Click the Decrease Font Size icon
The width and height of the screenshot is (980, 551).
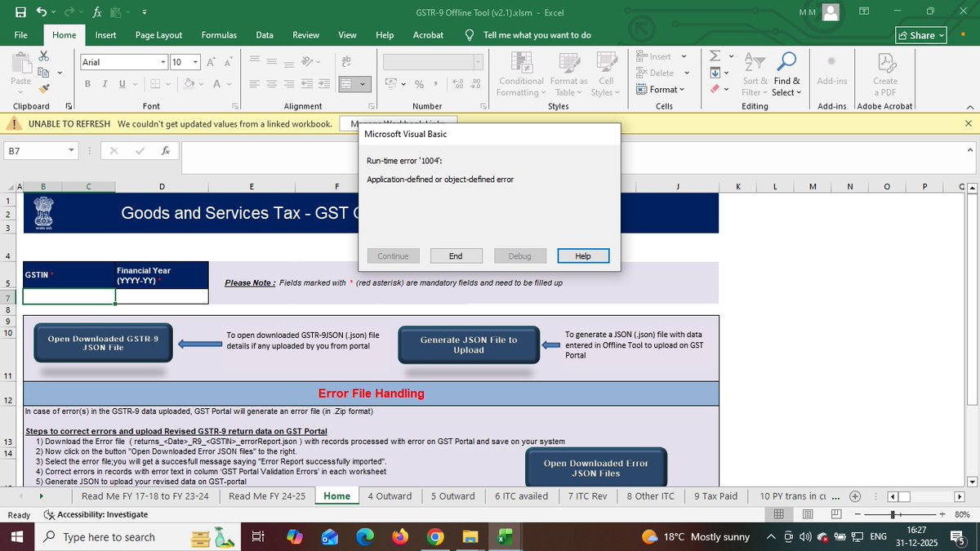pyautogui.click(x=229, y=62)
